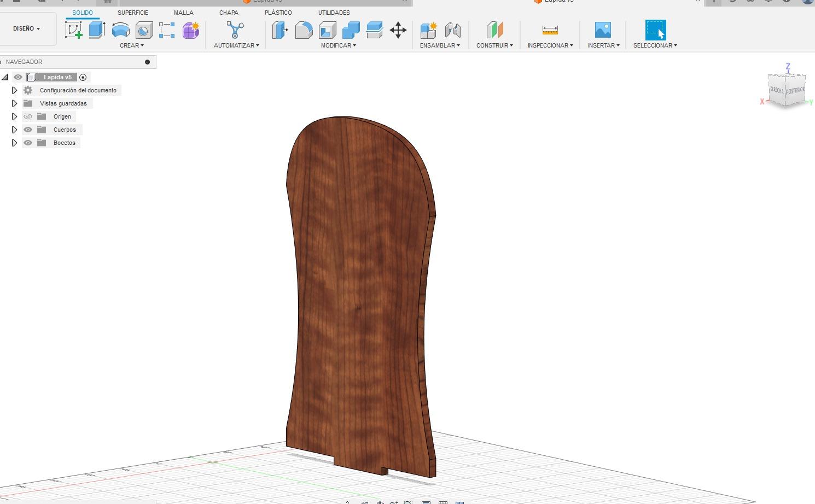Open the SELECCIONAR dropdown menu
This screenshot has height=504, width=815.
[655, 45]
